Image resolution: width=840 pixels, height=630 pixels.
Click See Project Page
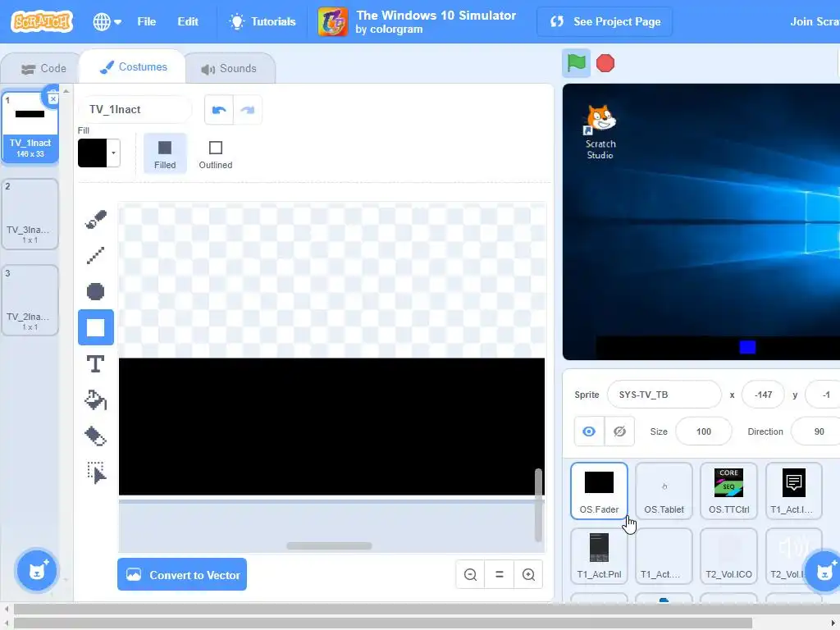pos(605,21)
